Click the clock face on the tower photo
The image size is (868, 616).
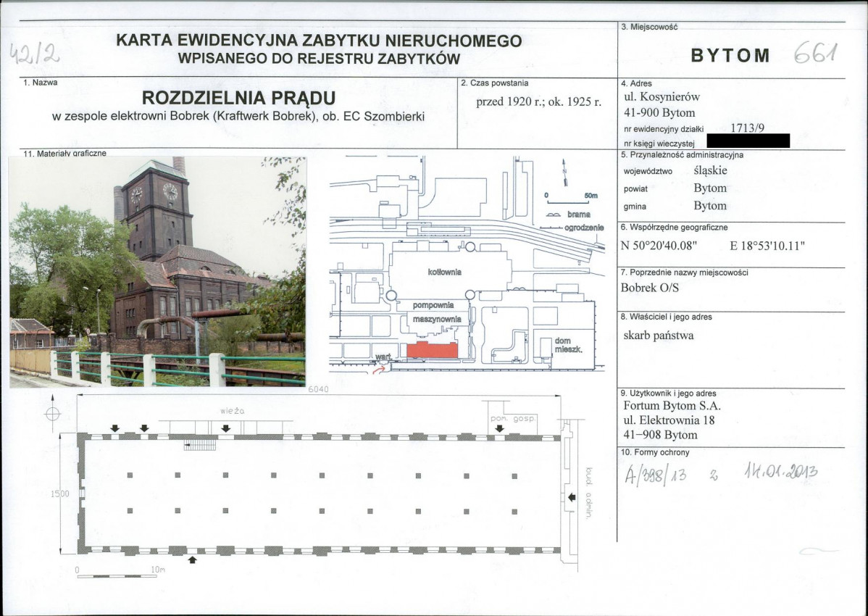tap(170, 191)
